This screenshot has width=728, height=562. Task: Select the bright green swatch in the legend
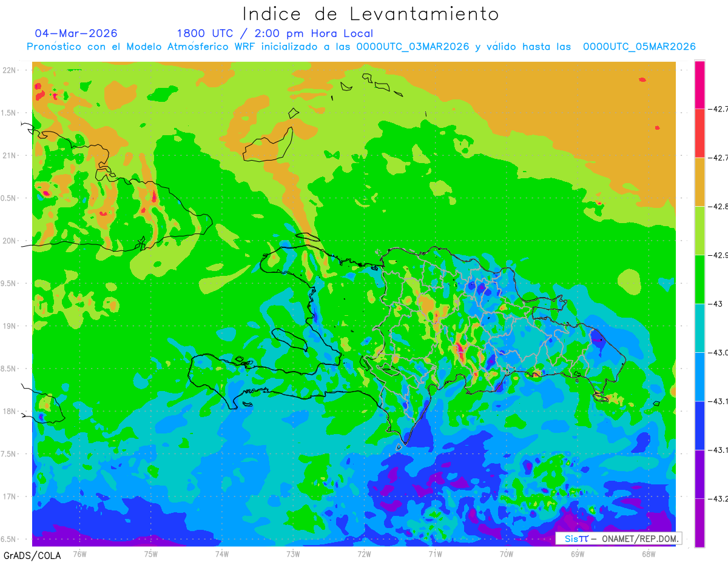click(699, 279)
